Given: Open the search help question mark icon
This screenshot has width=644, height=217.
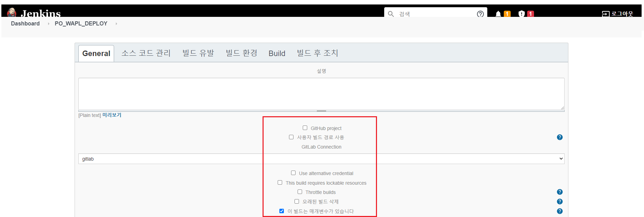Looking at the screenshot, I should point(480,14).
